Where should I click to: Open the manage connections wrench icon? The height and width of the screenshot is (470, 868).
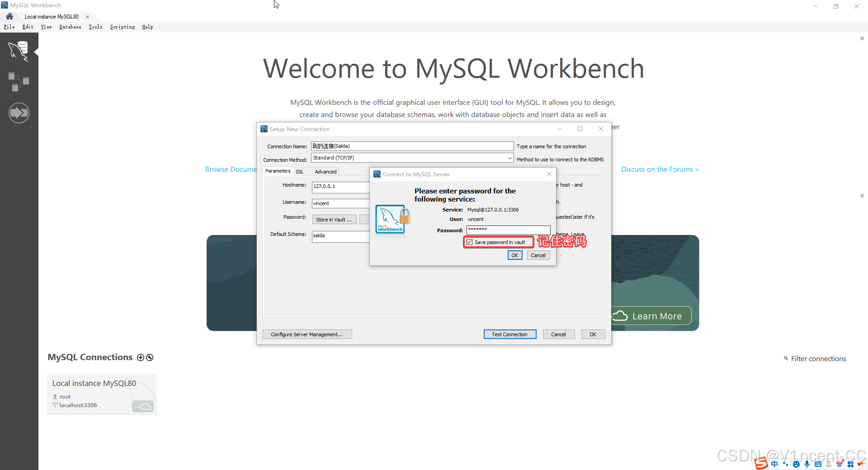pyautogui.click(x=150, y=357)
